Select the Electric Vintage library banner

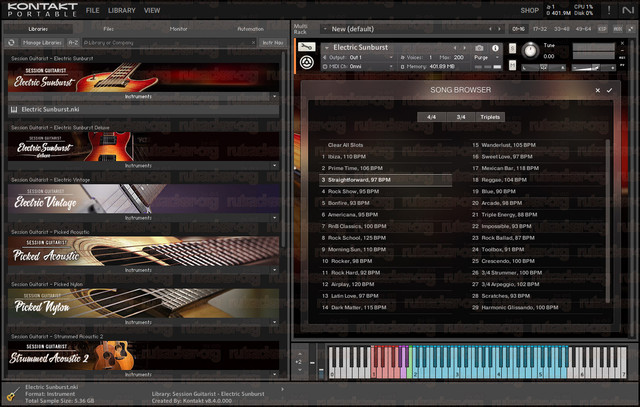pos(144,198)
